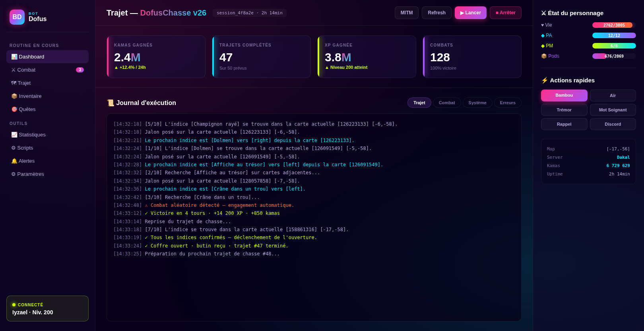Image resolution: width=644 pixels, height=331 pixels.
Task: Trigger the Bambou quick action
Action: (564, 95)
